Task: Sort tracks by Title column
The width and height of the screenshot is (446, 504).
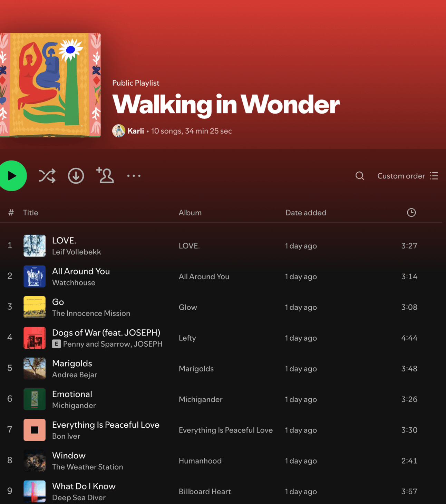Action: (x=30, y=213)
